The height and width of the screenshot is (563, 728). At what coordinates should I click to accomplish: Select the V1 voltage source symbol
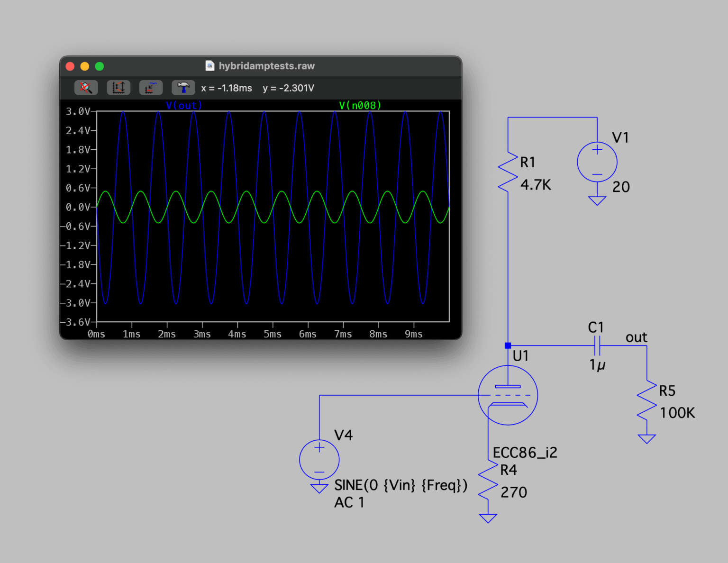click(597, 162)
